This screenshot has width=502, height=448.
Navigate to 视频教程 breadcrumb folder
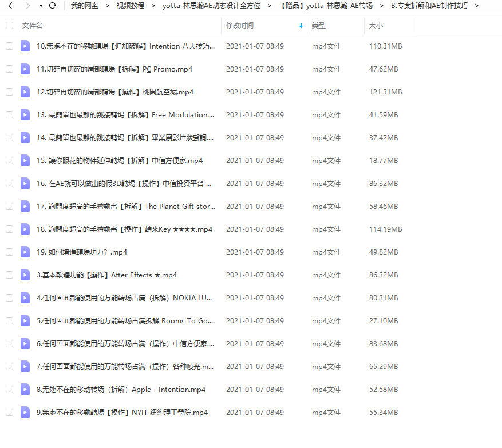click(x=130, y=6)
